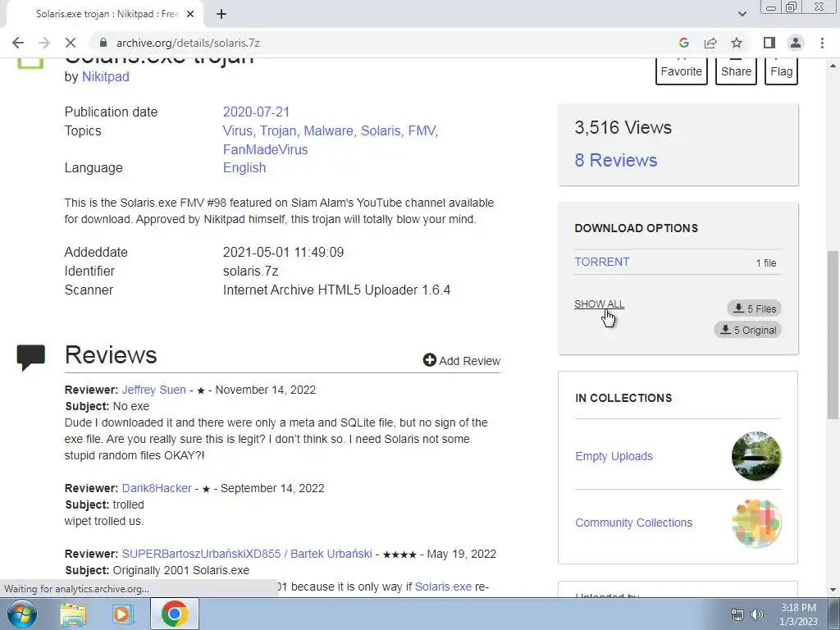This screenshot has width=840, height=630.
Task: Open the volume control in tray
Action: [x=757, y=614]
